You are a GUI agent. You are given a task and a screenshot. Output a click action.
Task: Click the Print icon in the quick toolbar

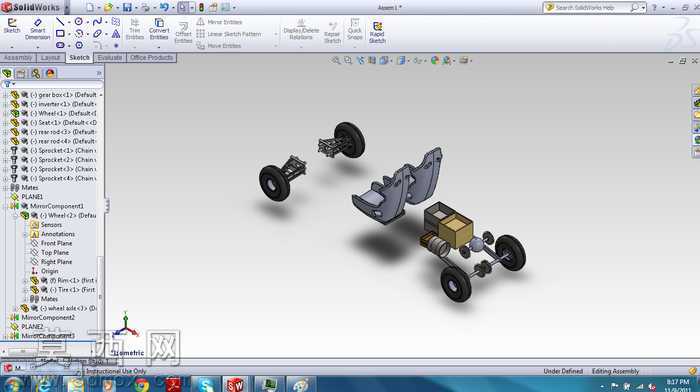(146, 8)
